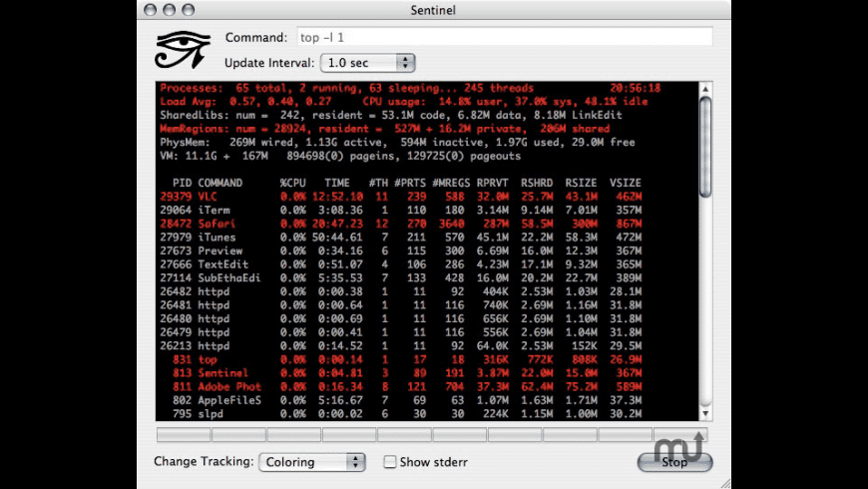
Task: Click the window close button
Action: [x=150, y=10]
